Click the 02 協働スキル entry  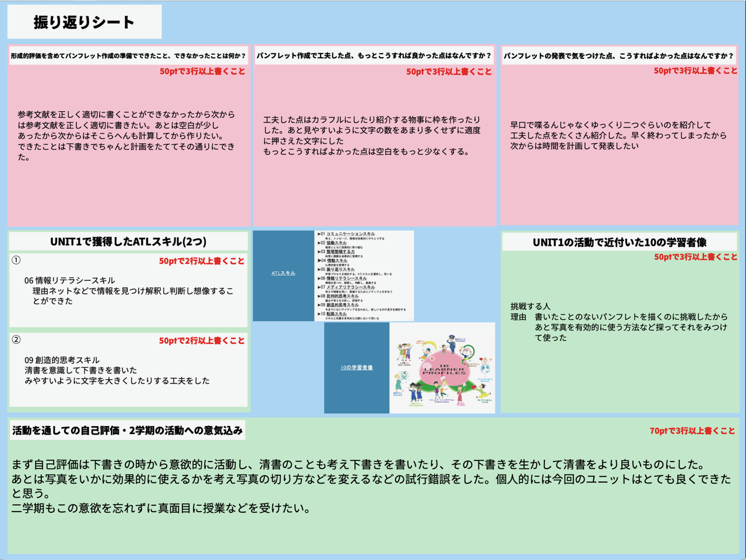coord(332,243)
